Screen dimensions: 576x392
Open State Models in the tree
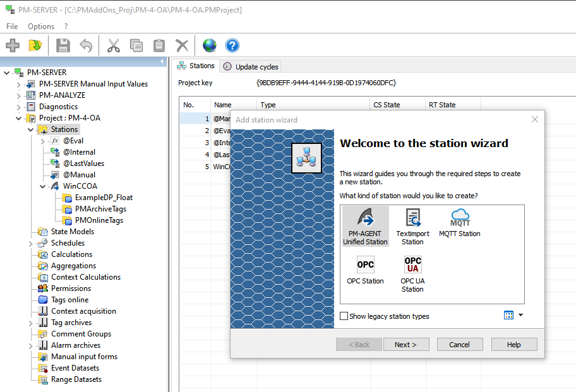73,232
